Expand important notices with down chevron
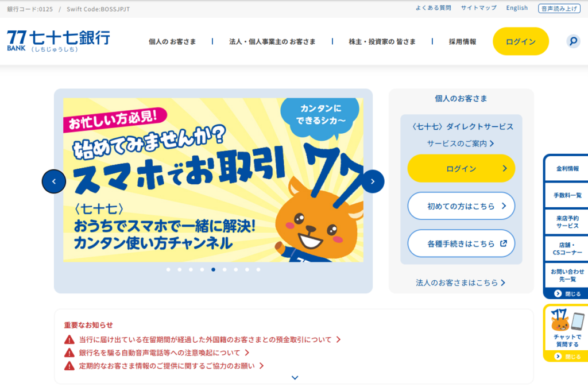The image size is (588, 391). pos(295,378)
